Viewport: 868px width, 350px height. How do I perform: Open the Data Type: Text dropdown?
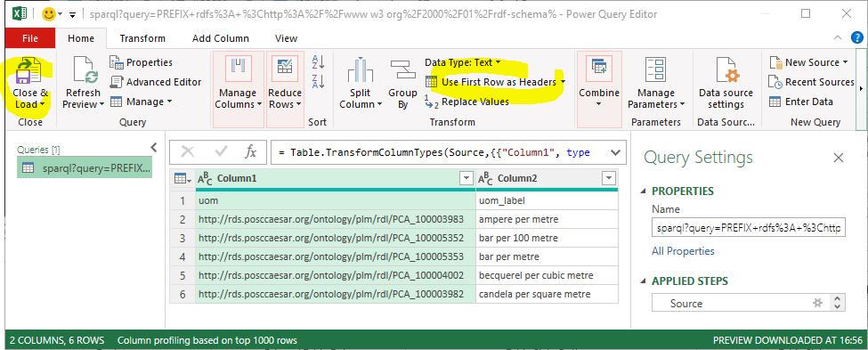pyautogui.click(x=463, y=62)
